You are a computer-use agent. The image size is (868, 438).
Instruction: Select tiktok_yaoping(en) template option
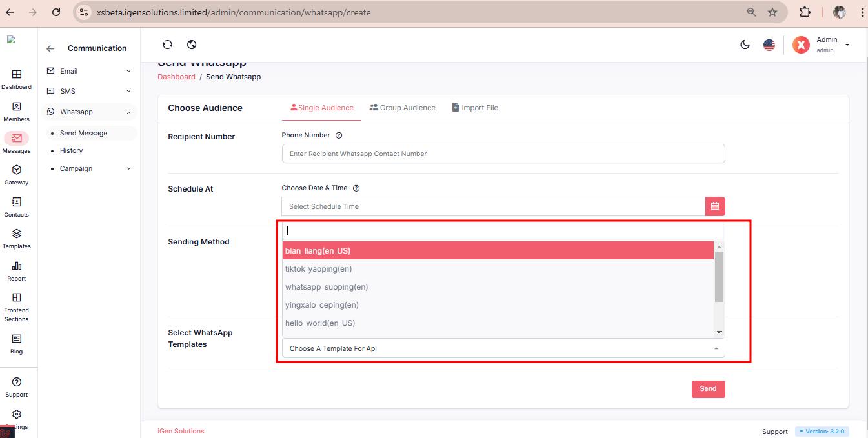point(318,269)
